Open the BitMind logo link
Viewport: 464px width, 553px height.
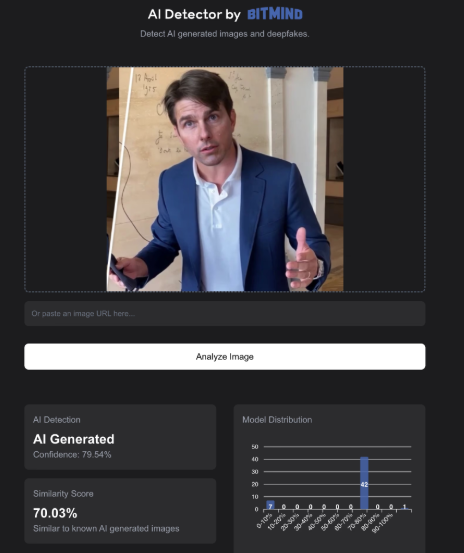pyautogui.click(x=275, y=14)
